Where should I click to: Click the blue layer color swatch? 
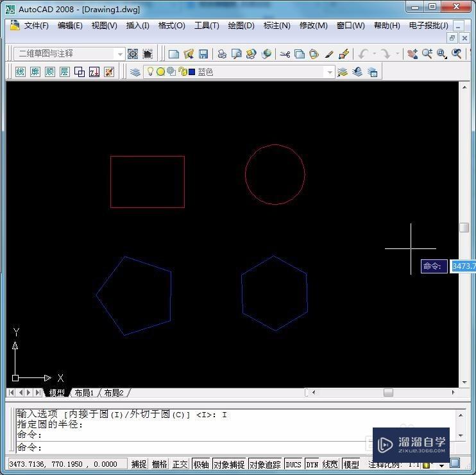(x=192, y=72)
